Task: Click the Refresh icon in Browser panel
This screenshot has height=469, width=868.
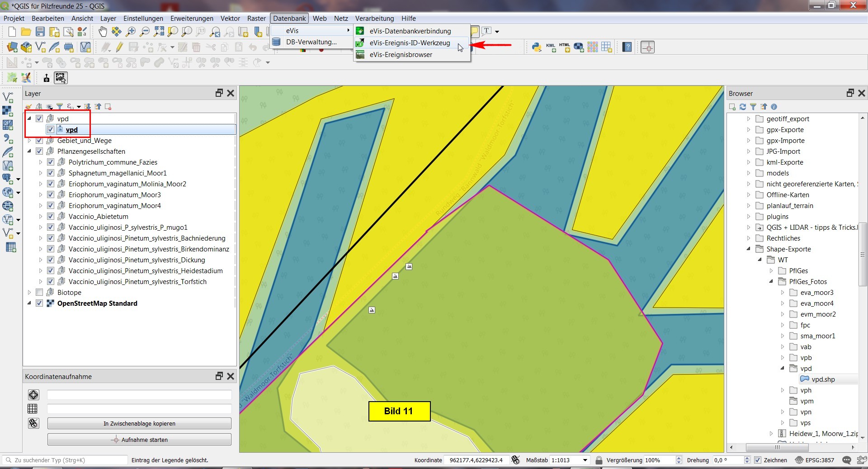Action: point(743,107)
